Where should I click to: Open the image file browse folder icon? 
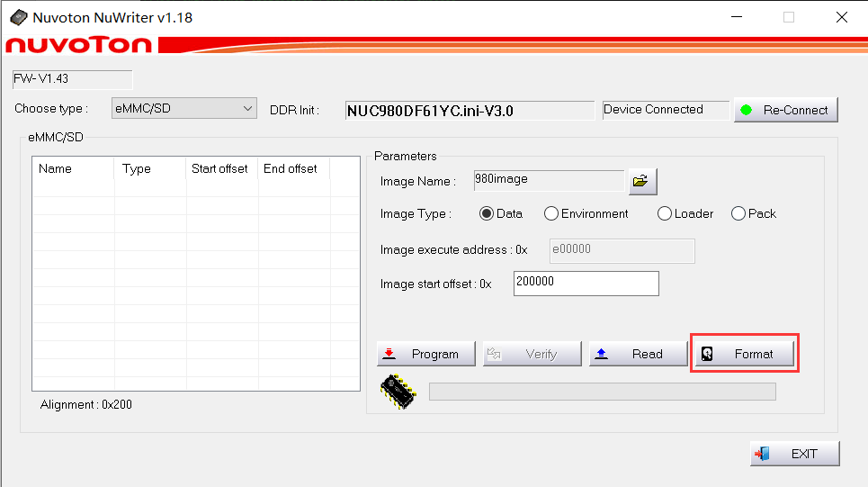click(x=643, y=181)
